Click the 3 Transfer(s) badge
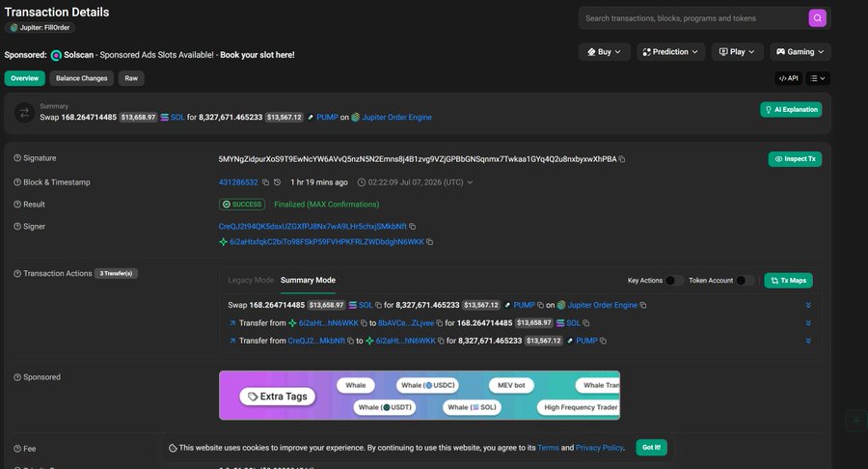This screenshot has height=469, width=868. (116, 273)
